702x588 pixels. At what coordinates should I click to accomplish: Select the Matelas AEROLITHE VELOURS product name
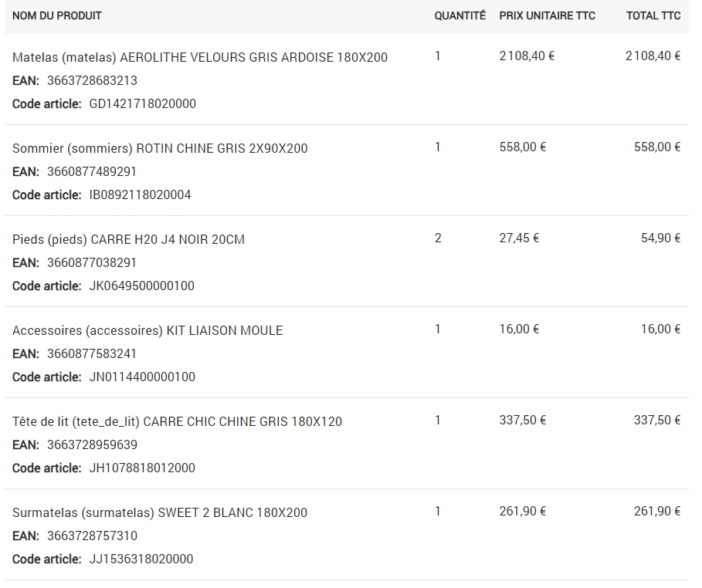200,57
